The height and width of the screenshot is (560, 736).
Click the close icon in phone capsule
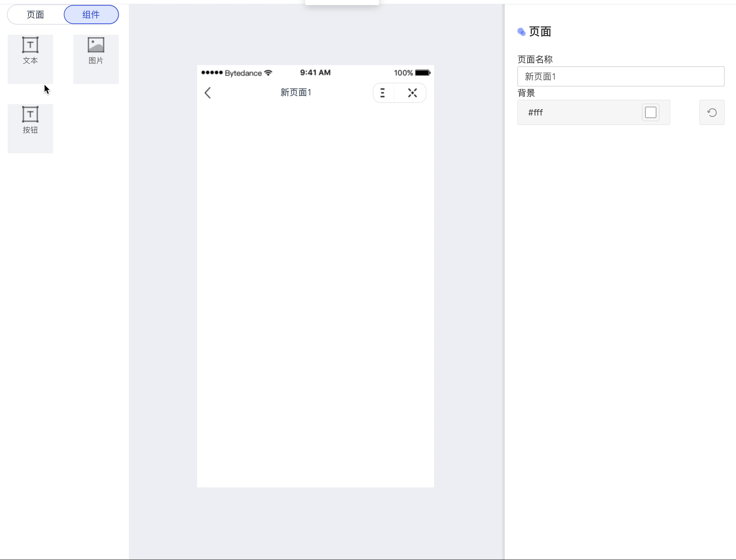tap(413, 93)
